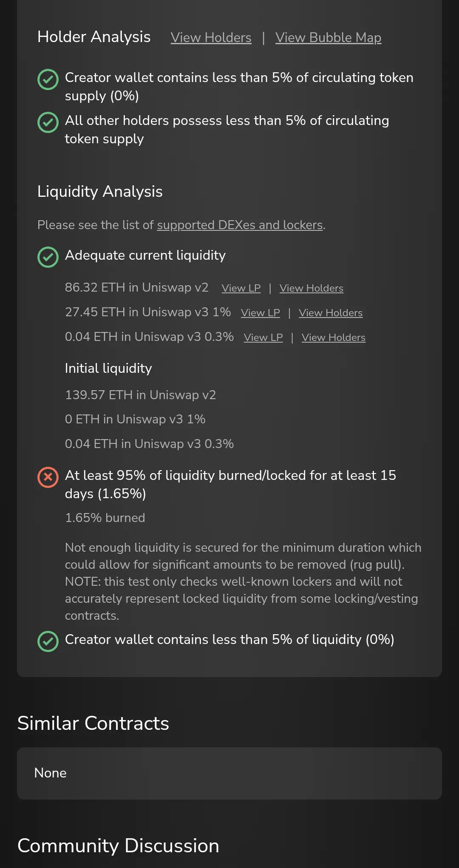View Holders for Uniswap v3 1% pool

[x=330, y=313]
